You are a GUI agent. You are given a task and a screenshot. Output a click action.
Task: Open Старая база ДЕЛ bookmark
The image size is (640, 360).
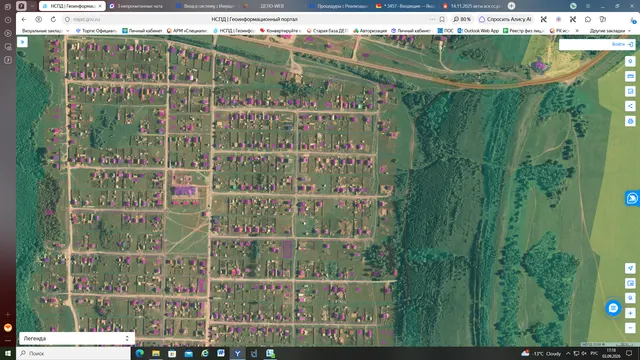click(x=327, y=31)
